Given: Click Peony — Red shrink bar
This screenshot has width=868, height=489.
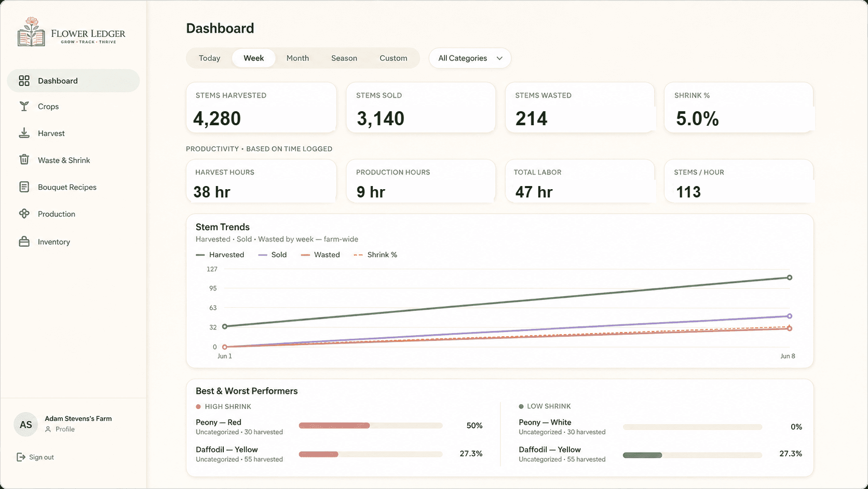Looking at the screenshot, I should (x=371, y=426).
